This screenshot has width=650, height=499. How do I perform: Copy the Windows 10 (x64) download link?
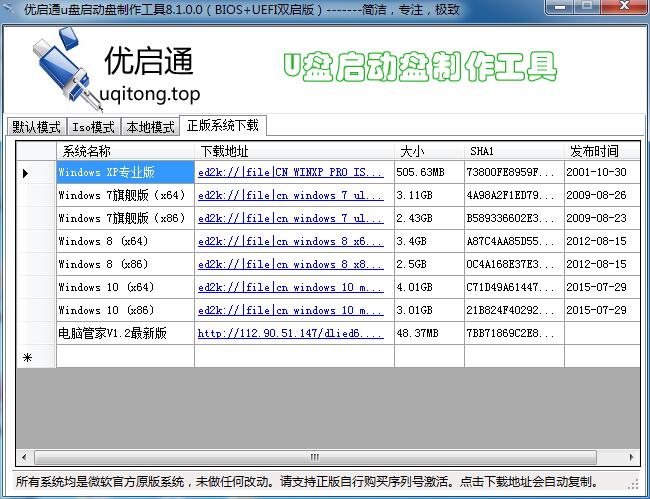pyautogui.click(x=291, y=288)
